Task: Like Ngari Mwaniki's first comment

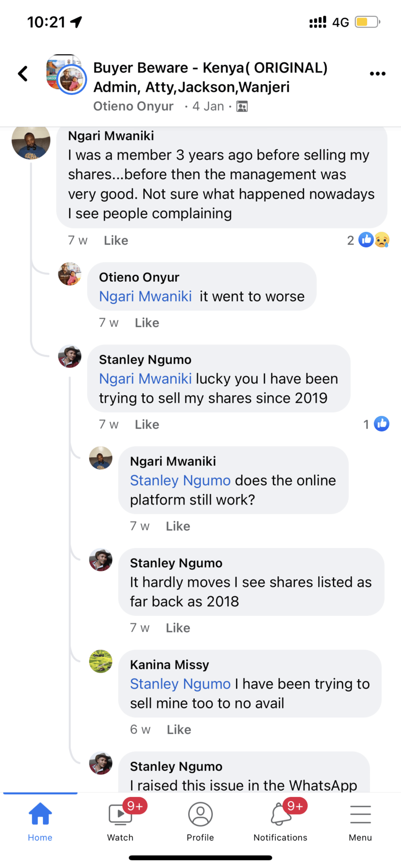Action: coord(116,241)
